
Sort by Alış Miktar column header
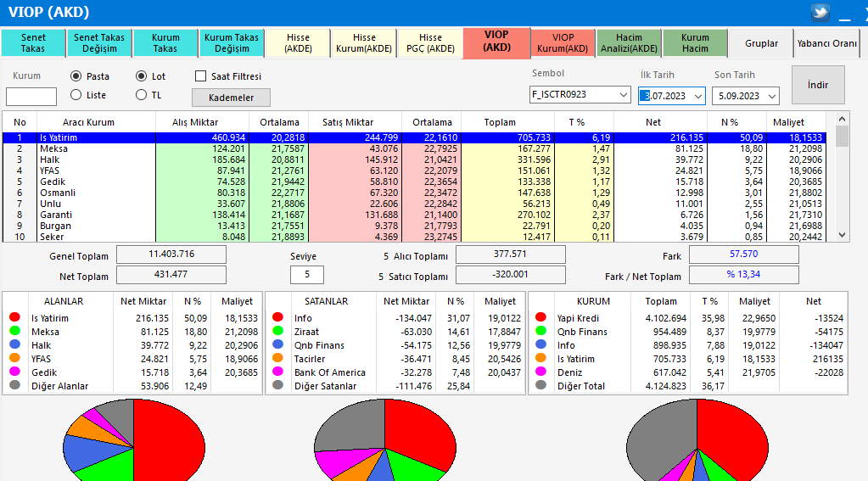[x=195, y=122]
